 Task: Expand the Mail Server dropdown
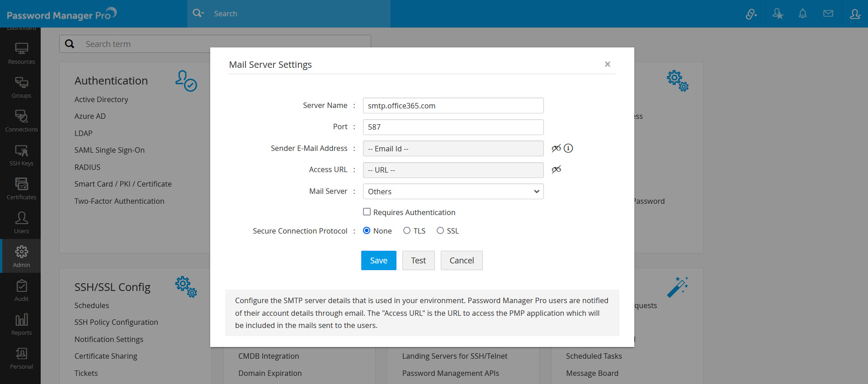[x=453, y=192]
